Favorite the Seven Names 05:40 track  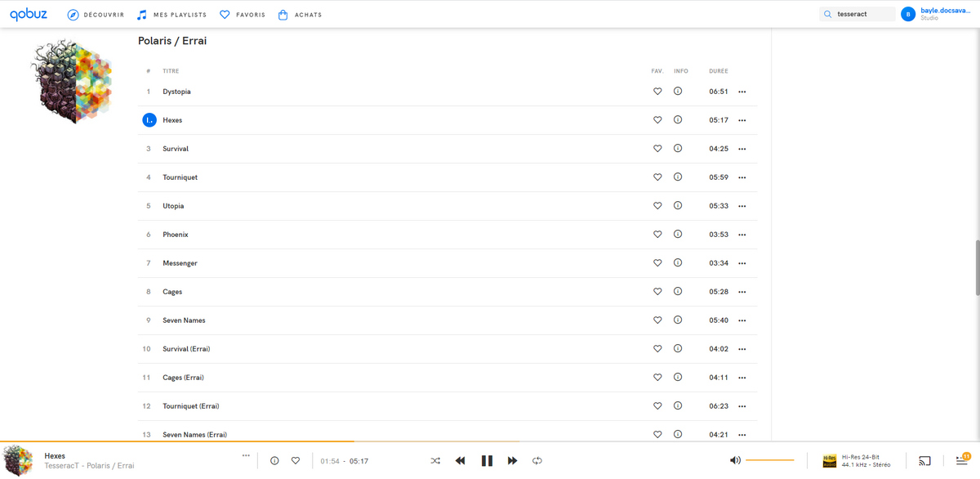(x=657, y=320)
